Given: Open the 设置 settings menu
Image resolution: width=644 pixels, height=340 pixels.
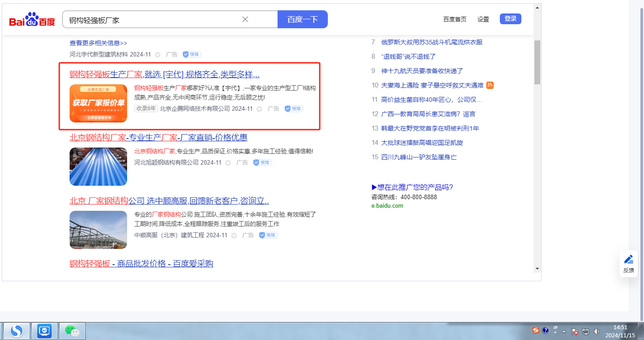Looking at the screenshot, I should 483,19.
